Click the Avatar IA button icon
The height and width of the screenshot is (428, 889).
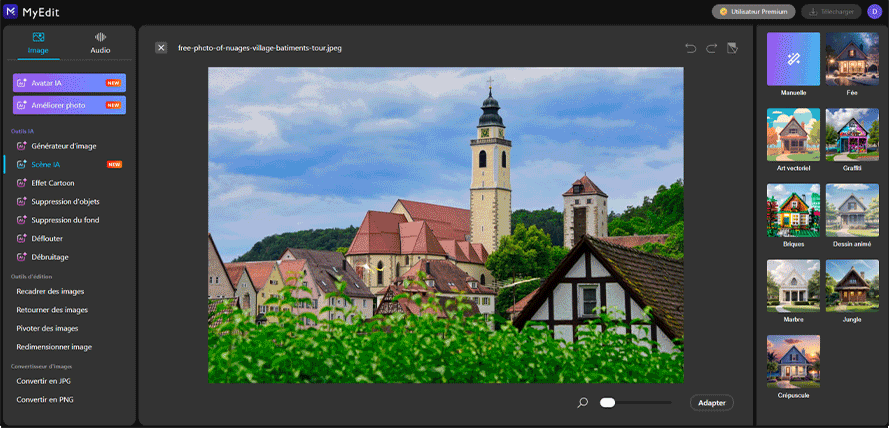pos(22,83)
